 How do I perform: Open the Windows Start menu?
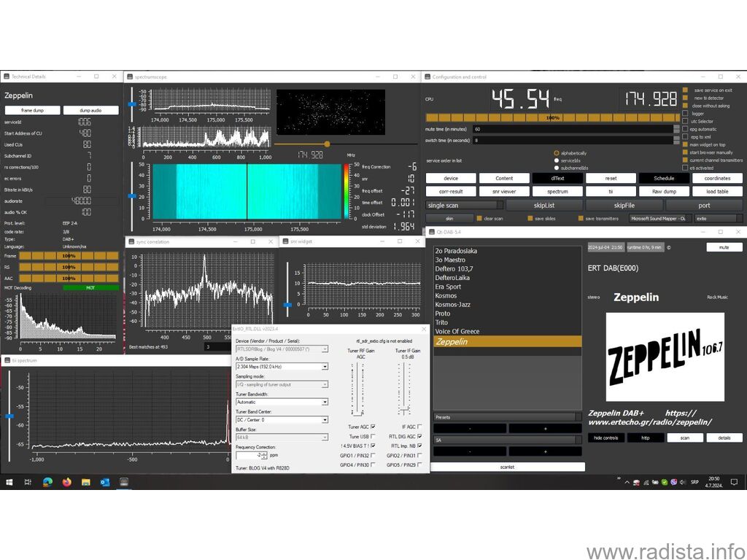click(9, 482)
